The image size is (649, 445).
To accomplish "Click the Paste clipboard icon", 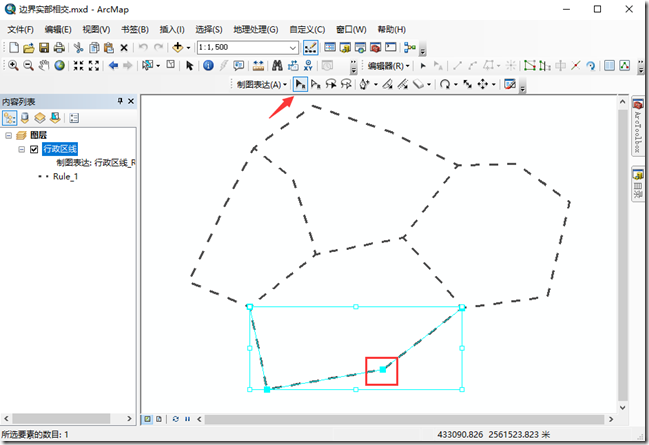I will tap(108, 48).
